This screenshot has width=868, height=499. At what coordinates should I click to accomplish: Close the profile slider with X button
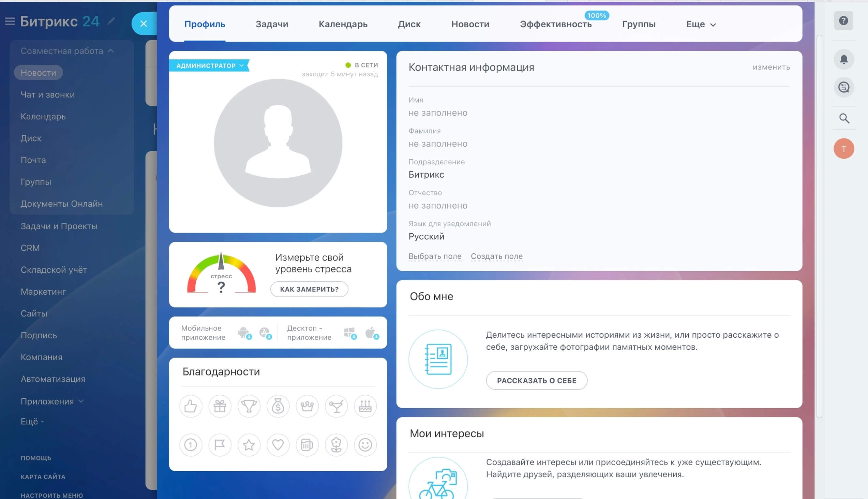click(144, 24)
